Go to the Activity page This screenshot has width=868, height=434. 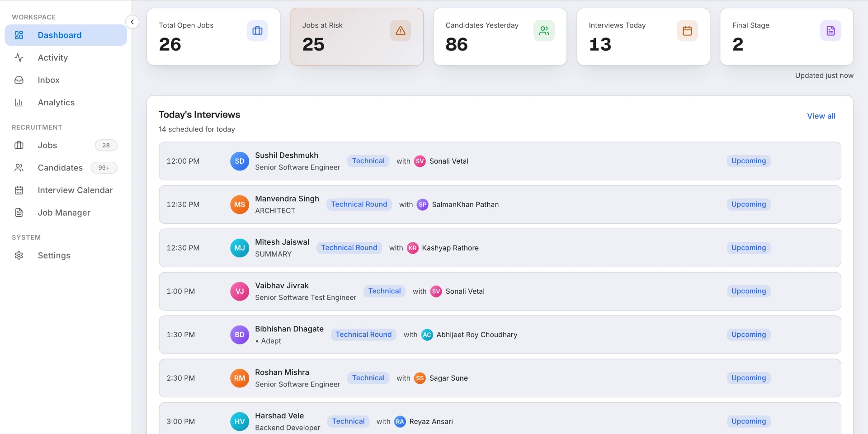pos(66,57)
